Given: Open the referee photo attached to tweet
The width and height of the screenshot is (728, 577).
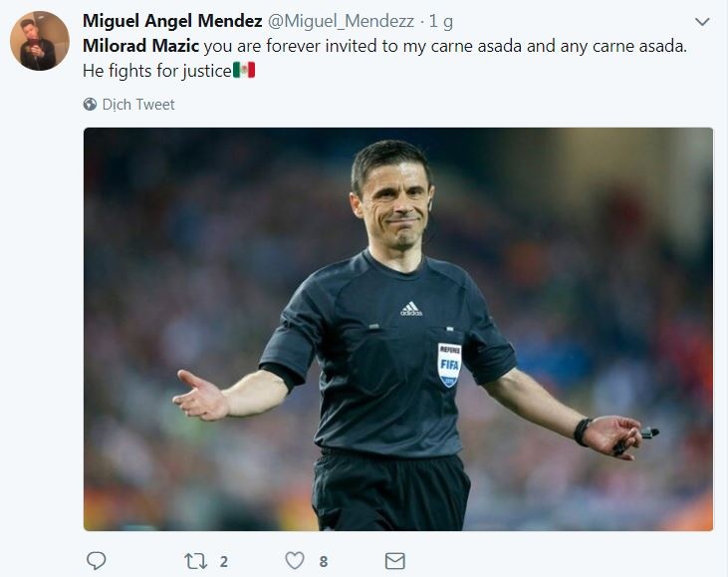Looking at the screenshot, I should click(398, 329).
